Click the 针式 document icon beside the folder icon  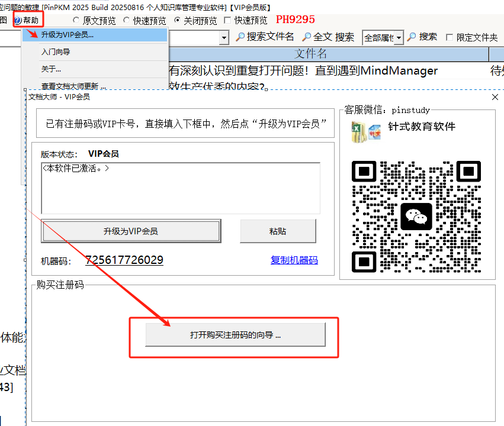click(x=374, y=133)
